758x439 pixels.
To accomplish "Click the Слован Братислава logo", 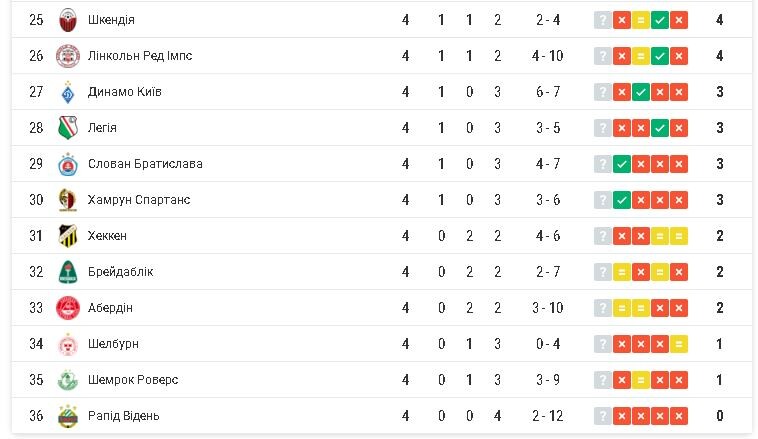I will point(68,164).
